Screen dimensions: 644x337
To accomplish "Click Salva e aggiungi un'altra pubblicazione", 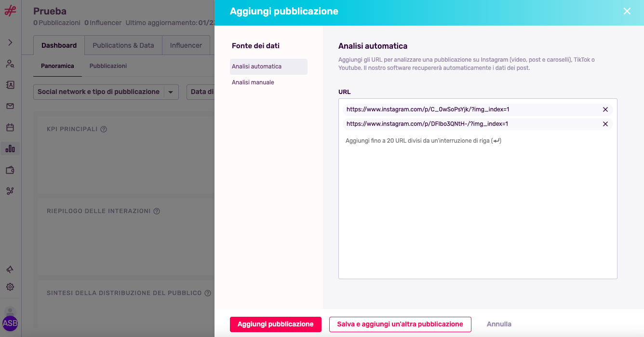I will (x=400, y=324).
